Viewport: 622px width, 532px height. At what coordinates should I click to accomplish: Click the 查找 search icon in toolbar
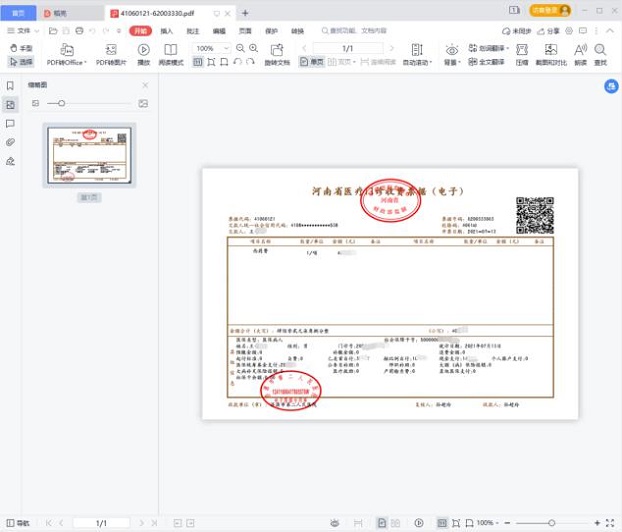point(600,50)
